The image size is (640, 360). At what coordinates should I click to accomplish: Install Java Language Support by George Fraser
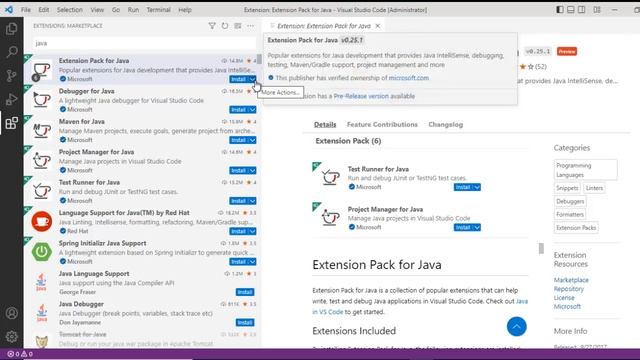click(x=245, y=292)
